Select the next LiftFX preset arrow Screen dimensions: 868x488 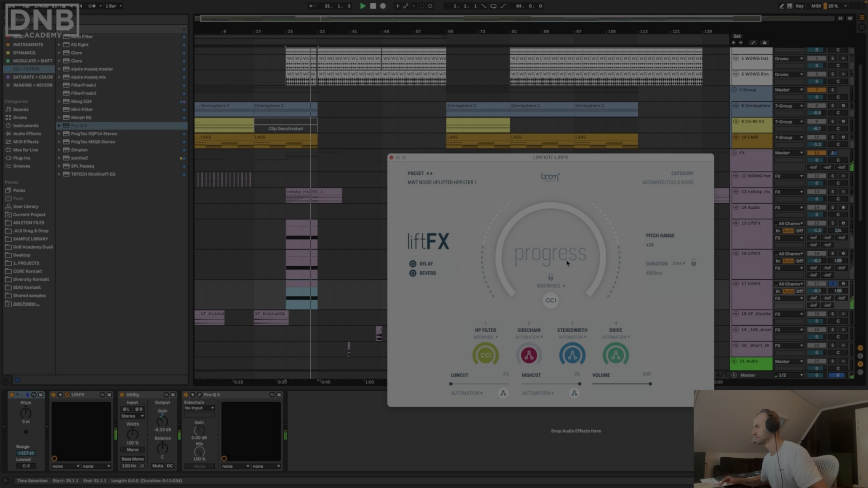[x=431, y=174]
